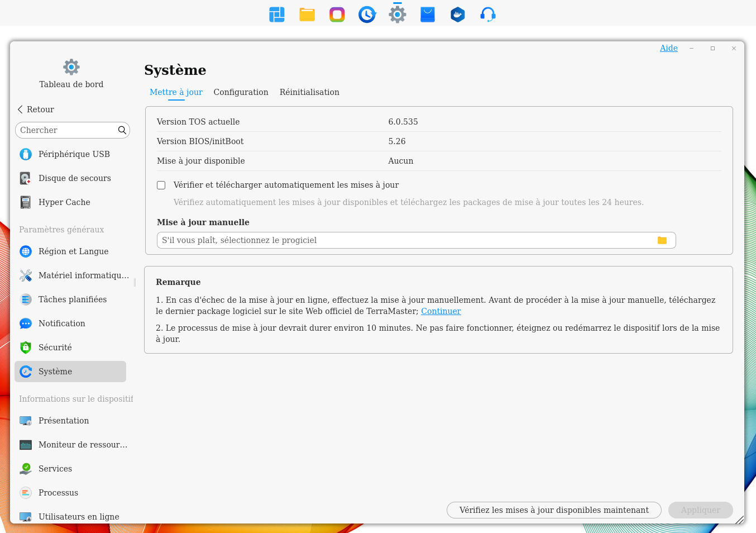Open the Sécurité shield item
The width and height of the screenshot is (756, 533).
point(55,348)
